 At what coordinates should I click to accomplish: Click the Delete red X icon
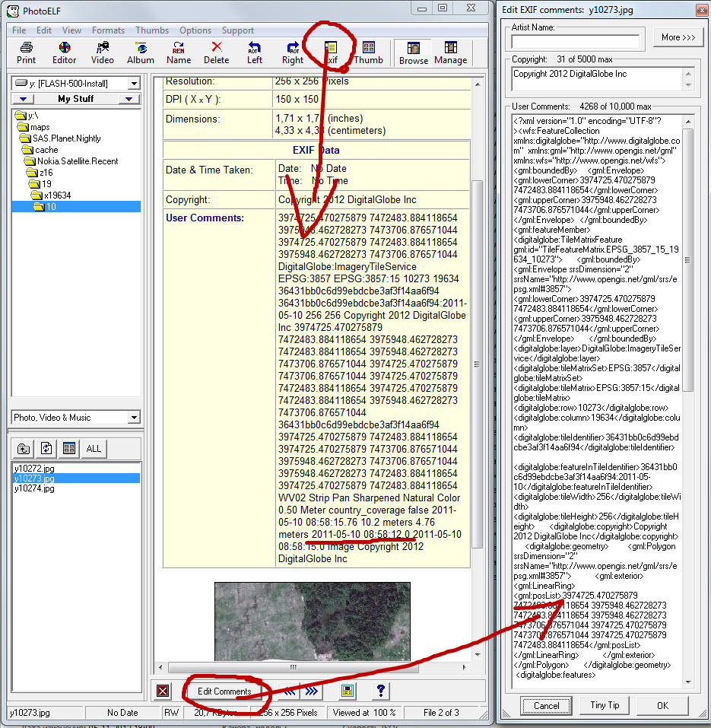216,52
